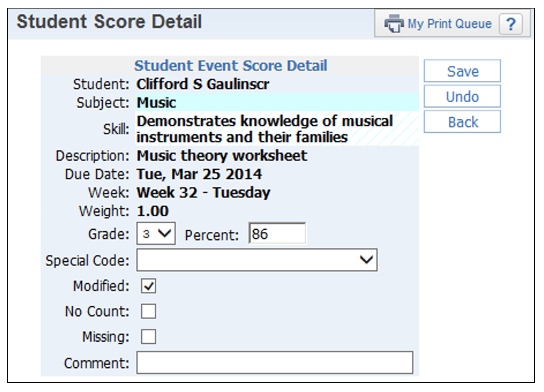Click the printer icon beside My Print Queue

click(393, 24)
